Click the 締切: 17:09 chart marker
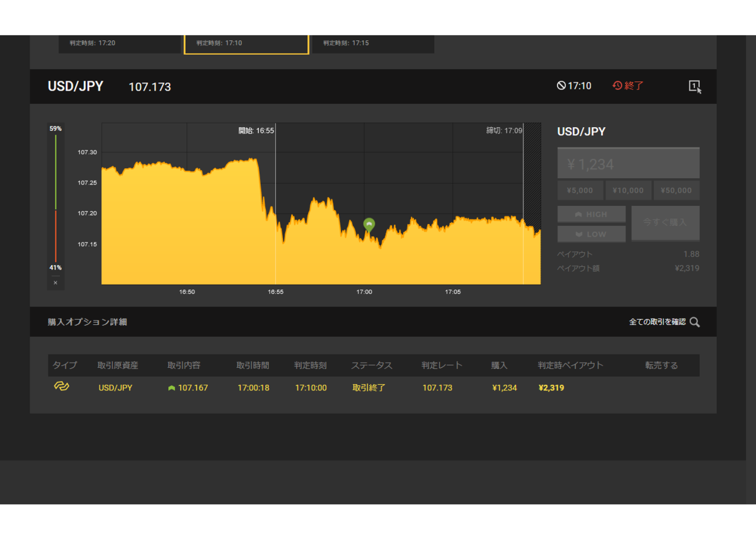Image resolution: width=756 pixels, height=539 pixels. [x=504, y=130]
